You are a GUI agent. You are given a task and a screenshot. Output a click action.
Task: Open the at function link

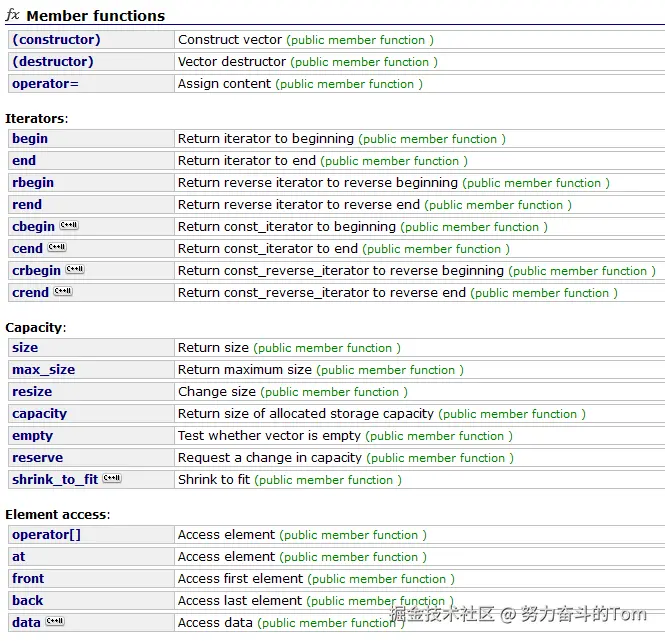(19, 557)
